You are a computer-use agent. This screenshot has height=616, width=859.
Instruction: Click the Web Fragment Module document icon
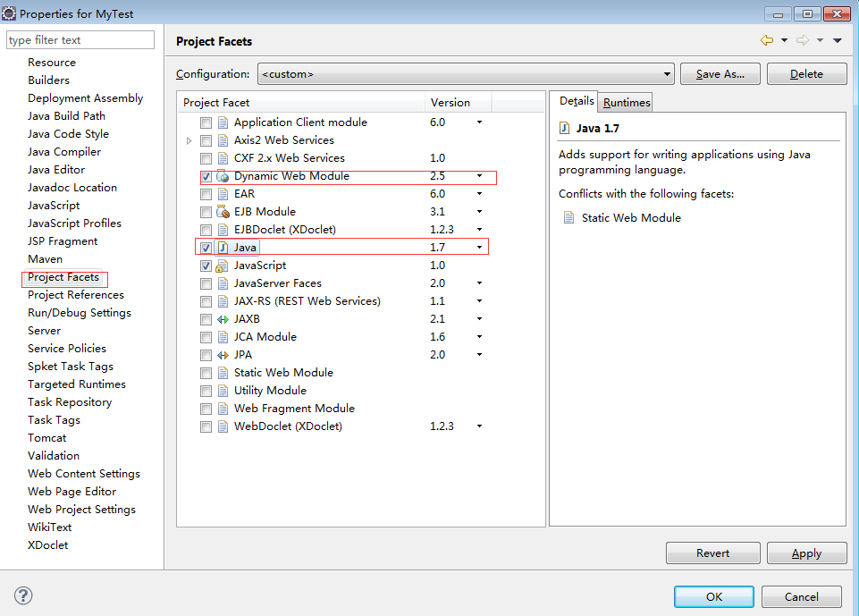coord(223,409)
